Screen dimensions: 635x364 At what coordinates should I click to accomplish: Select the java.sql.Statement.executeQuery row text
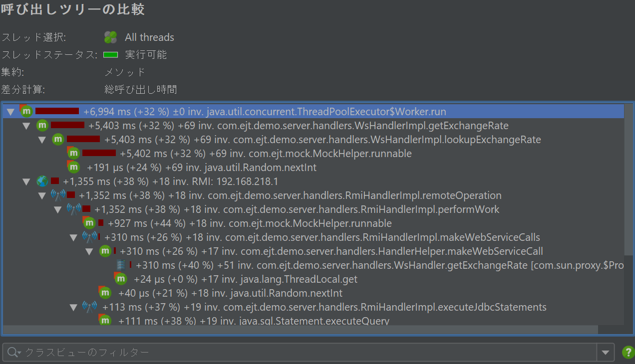pos(254,321)
